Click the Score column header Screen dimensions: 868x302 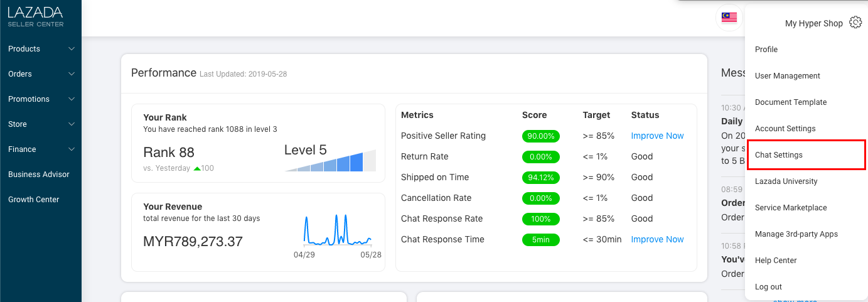534,115
